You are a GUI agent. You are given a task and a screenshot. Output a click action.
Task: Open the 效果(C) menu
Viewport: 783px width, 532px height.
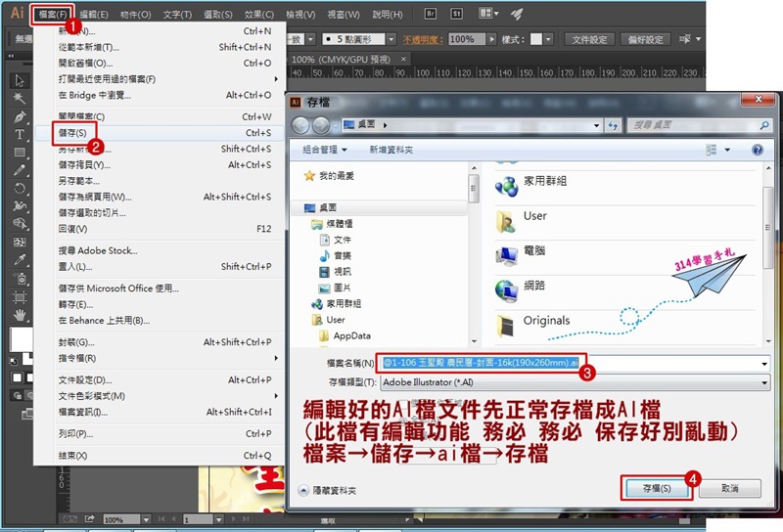coord(258,14)
